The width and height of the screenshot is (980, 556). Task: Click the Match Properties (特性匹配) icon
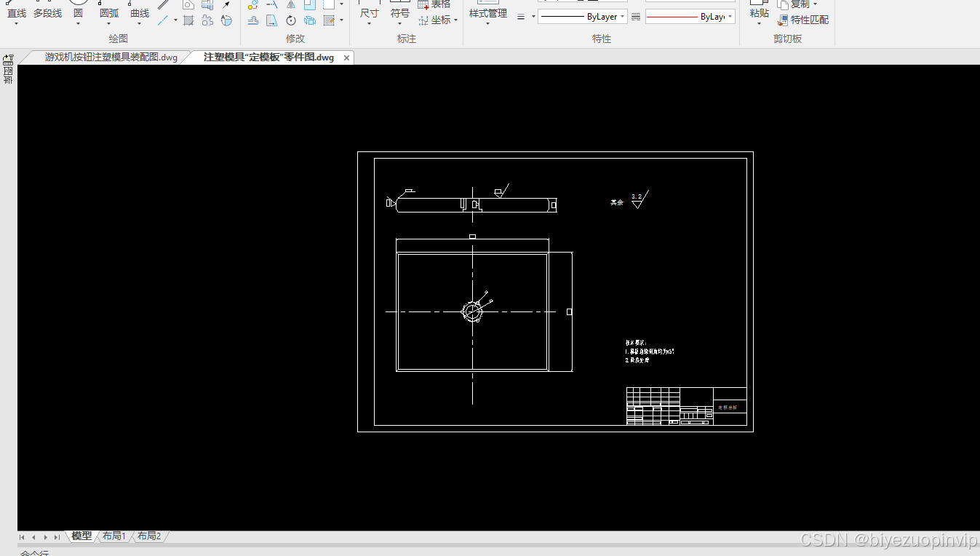pos(783,20)
